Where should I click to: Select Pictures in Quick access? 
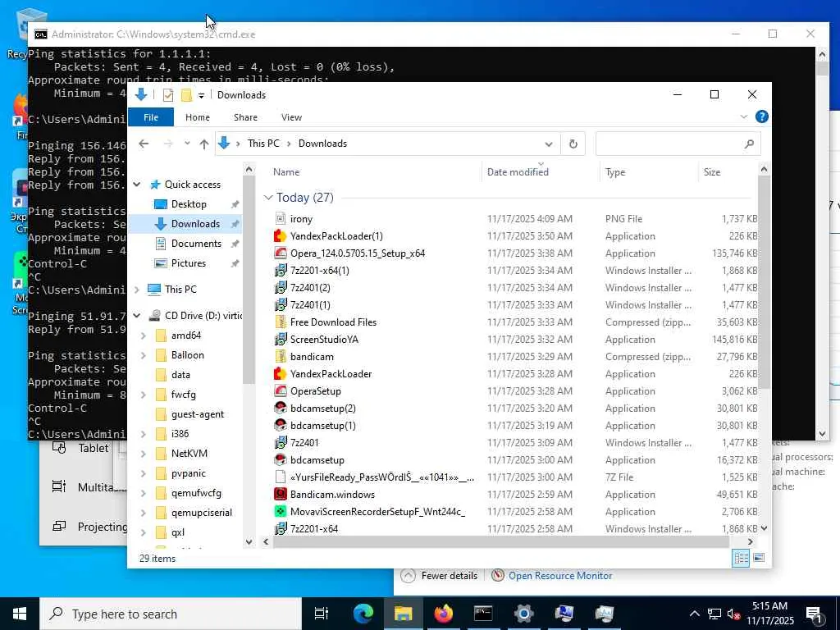point(188,263)
